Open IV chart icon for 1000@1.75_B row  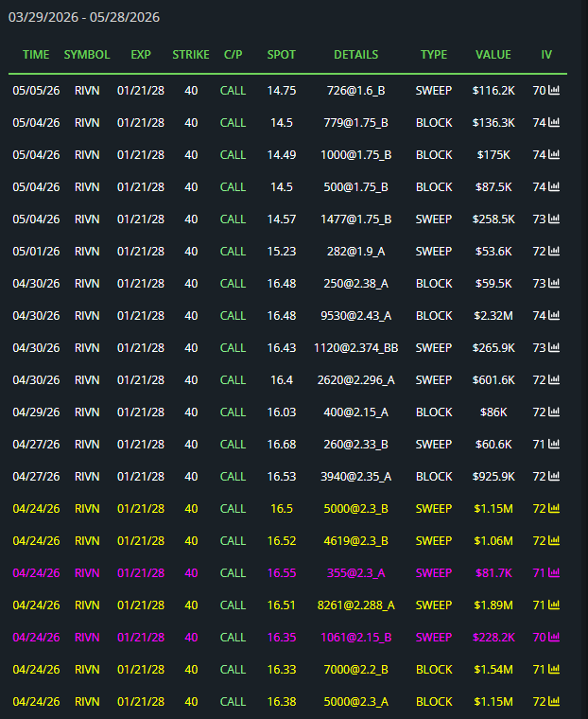click(x=554, y=154)
